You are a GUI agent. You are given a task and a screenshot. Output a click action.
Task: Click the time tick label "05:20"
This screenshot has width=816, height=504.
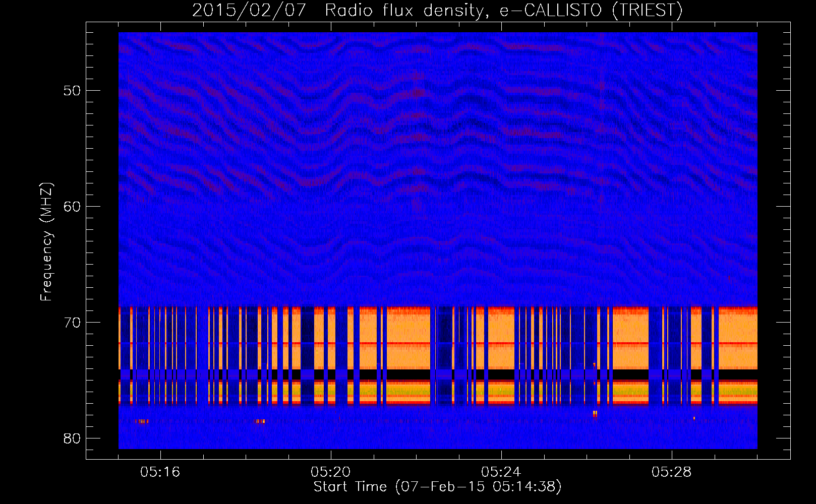pos(331,472)
